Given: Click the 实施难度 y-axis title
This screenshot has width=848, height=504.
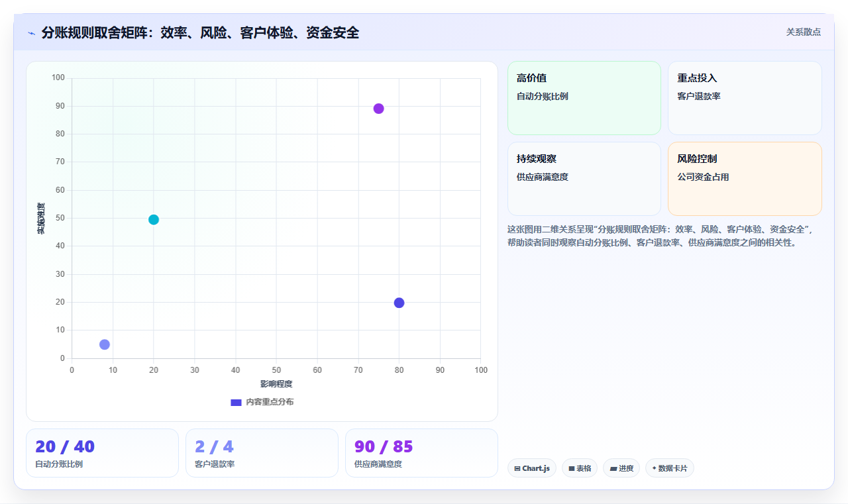Looking at the screenshot, I should tap(41, 219).
